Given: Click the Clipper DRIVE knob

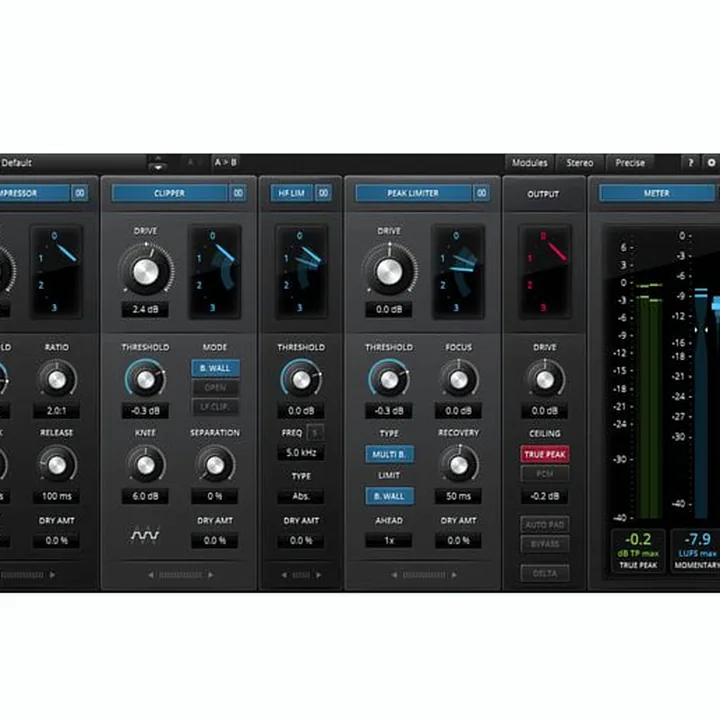Looking at the screenshot, I should (146, 271).
